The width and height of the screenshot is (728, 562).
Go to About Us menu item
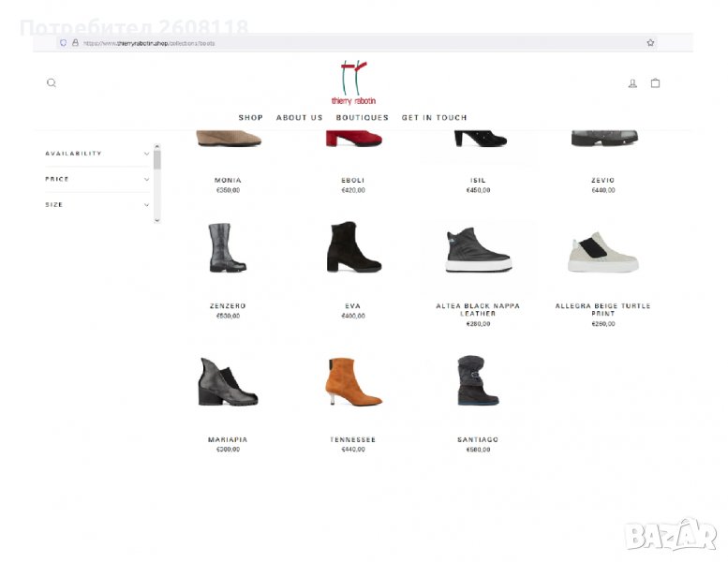[299, 118]
